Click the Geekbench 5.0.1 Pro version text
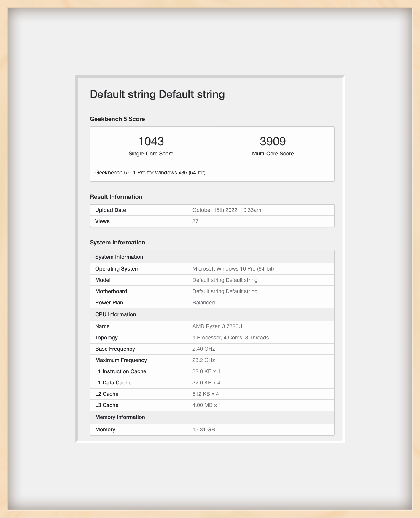This screenshot has height=518, width=420. click(x=150, y=173)
